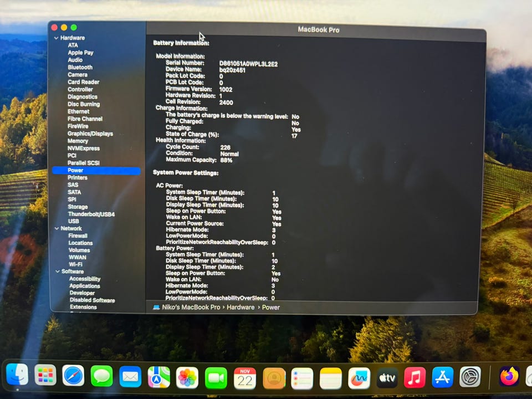This screenshot has height=399, width=532.
Task: Launch Firefox from the Dock
Action: tap(509, 376)
